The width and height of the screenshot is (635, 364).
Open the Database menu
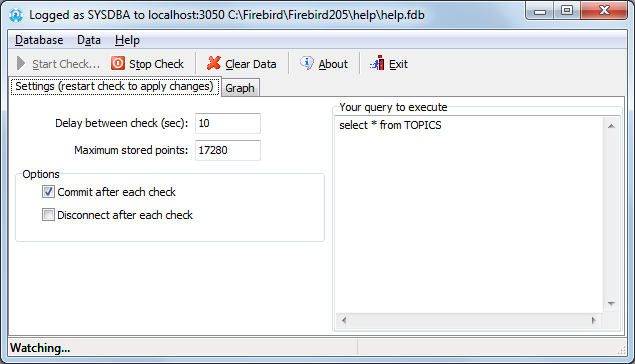tap(39, 40)
